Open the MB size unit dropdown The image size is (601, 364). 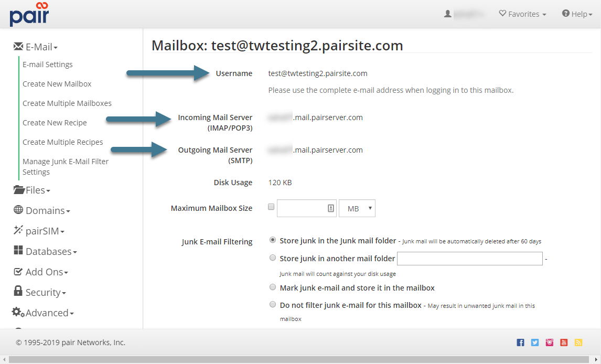(357, 208)
